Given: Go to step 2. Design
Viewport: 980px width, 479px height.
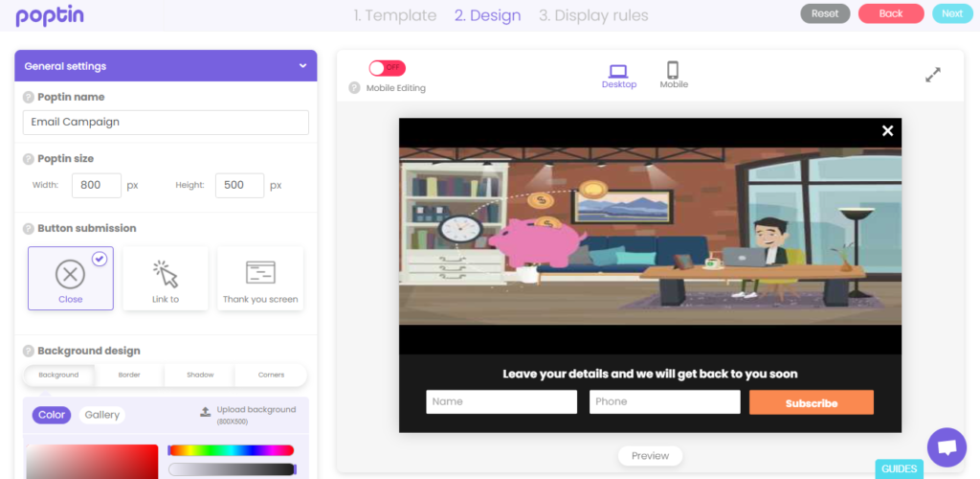Looking at the screenshot, I should pyautogui.click(x=487, y=15).
